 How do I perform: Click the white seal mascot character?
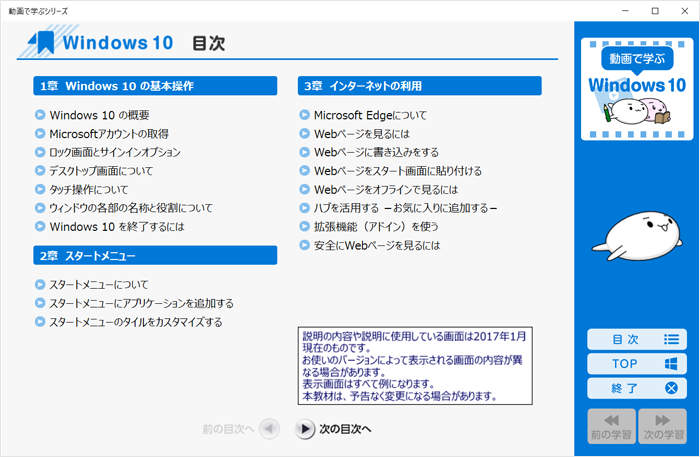pos(638,236)
